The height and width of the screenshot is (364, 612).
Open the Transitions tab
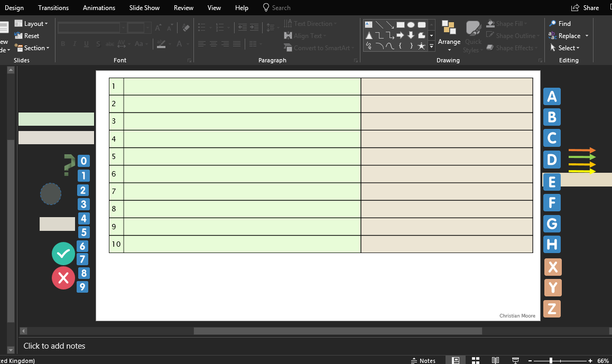53,8
